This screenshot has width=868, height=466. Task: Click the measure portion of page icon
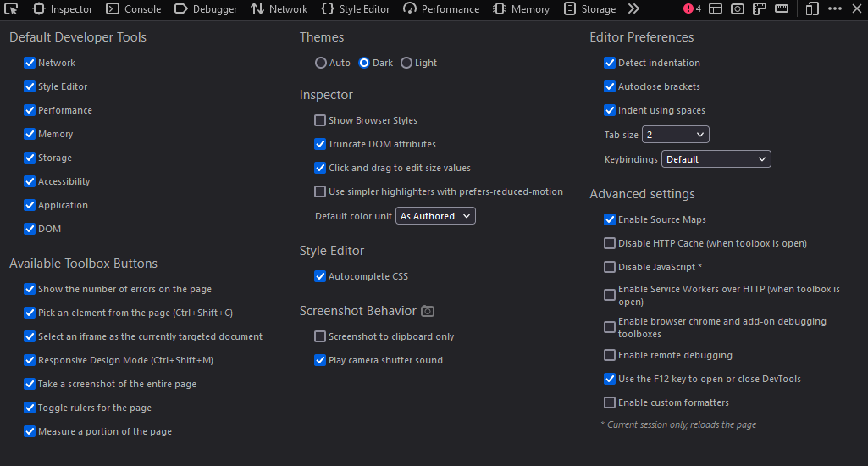(x=782, y=9)
